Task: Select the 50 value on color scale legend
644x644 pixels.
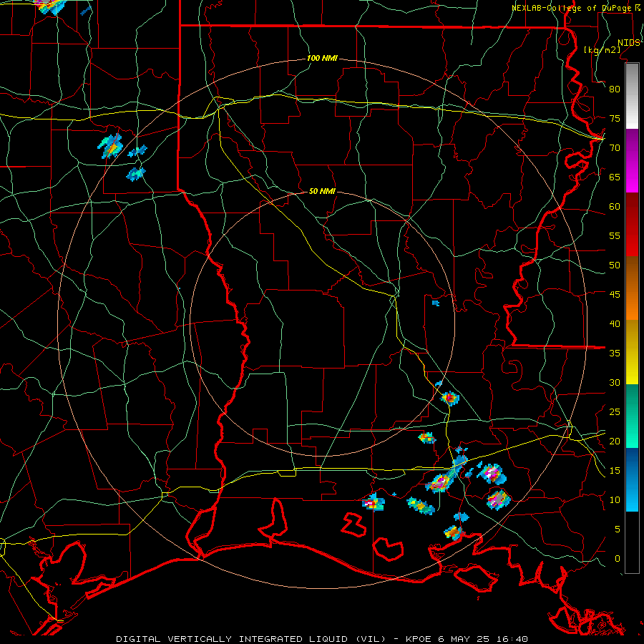Action: coord(615,265)
